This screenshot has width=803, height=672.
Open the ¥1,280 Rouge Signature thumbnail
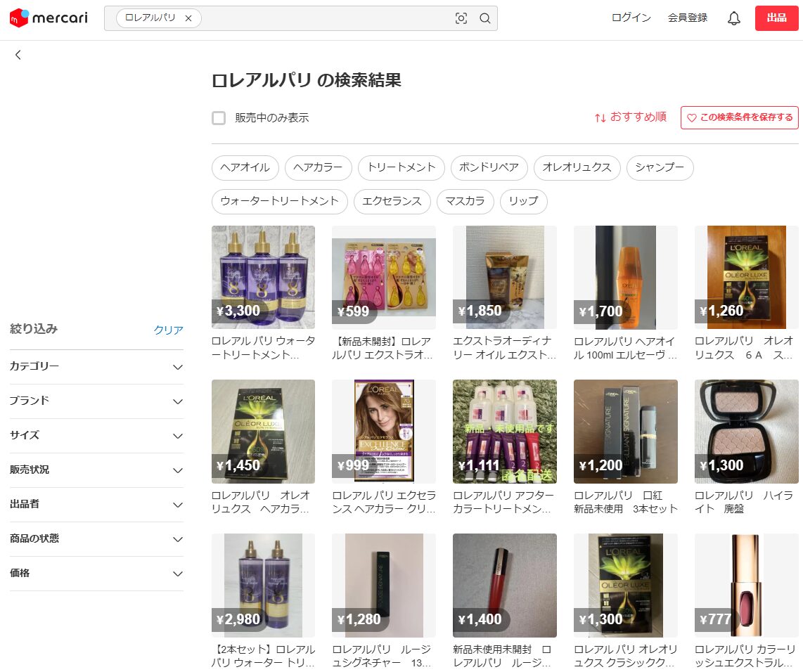coord(384,586)
